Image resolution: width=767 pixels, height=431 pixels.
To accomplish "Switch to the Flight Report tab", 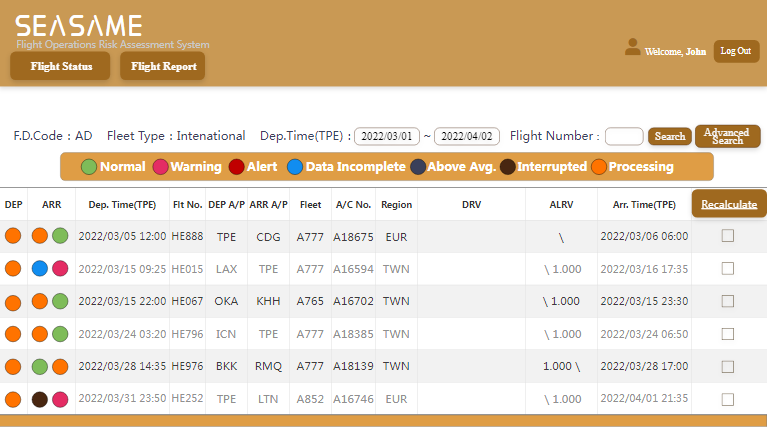I will [163, 66].
